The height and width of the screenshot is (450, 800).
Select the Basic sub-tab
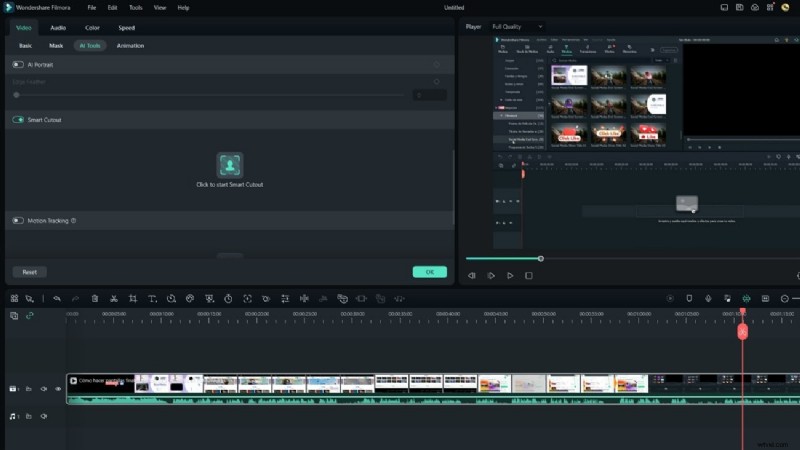25,46
